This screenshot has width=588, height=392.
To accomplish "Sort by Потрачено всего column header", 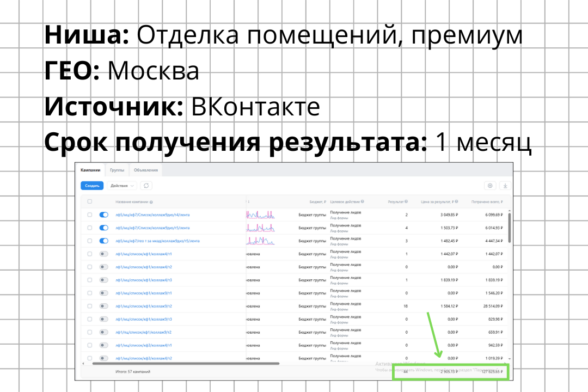I will tap(487, 202).
